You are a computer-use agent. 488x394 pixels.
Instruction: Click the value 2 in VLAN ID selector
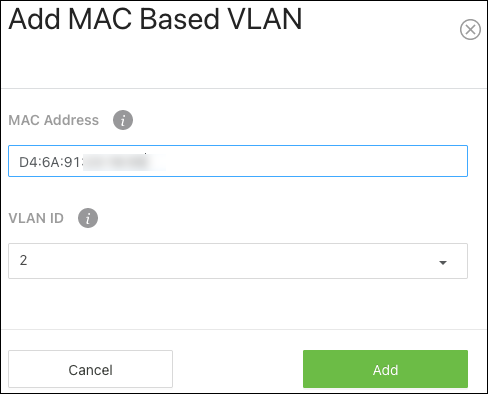pyautogui.click(x=23, y=260)
